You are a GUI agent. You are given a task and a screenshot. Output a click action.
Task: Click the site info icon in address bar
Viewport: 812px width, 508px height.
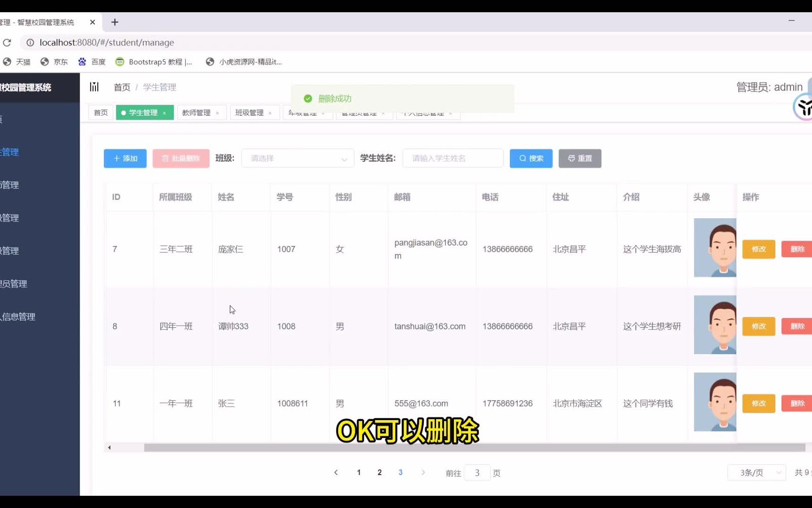pyautogui.click(x=30, y=42)
